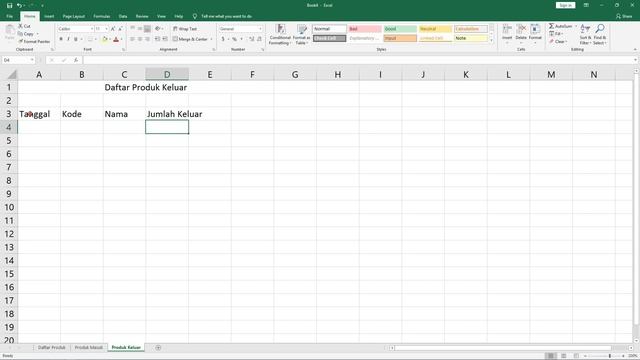The image size is (640, 360).
Task: Apply the Good cell style
Action: coord(400,29)
